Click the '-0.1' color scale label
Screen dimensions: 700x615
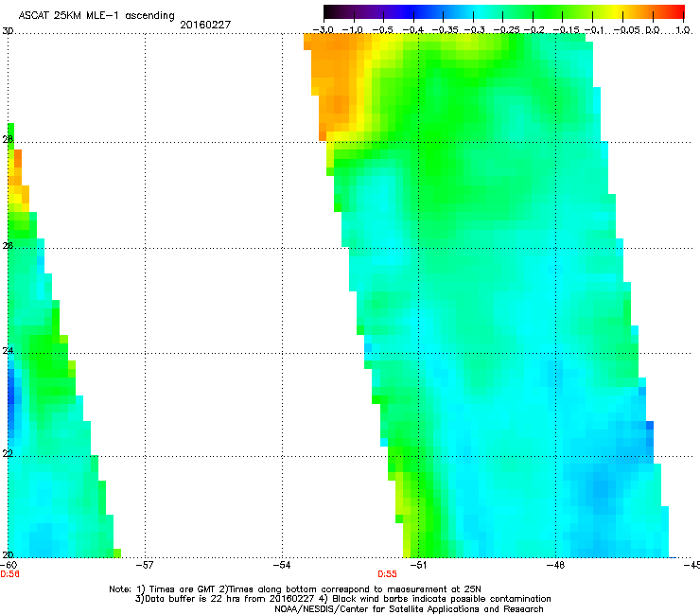[x=594, y=30]
